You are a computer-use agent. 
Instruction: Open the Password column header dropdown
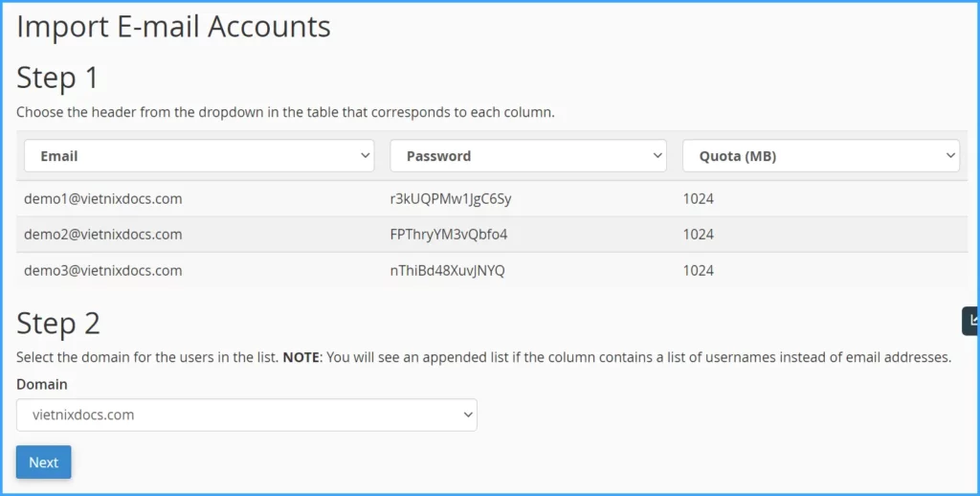pyautogui.click(x=527, y=156)
